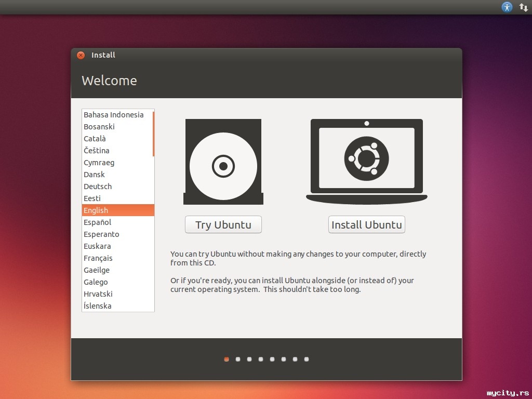Select Dansk language
This screenshot has width=532, height=399.
pos(117,175)
